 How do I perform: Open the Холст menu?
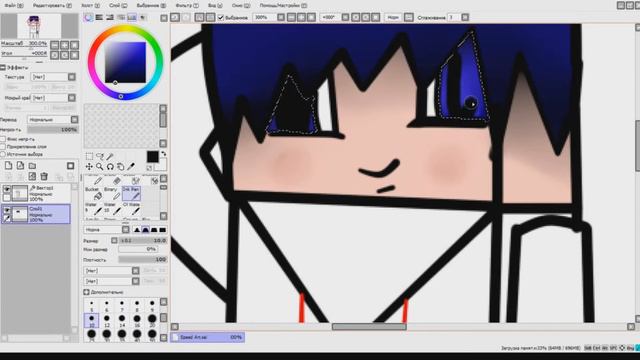[90, 6]
